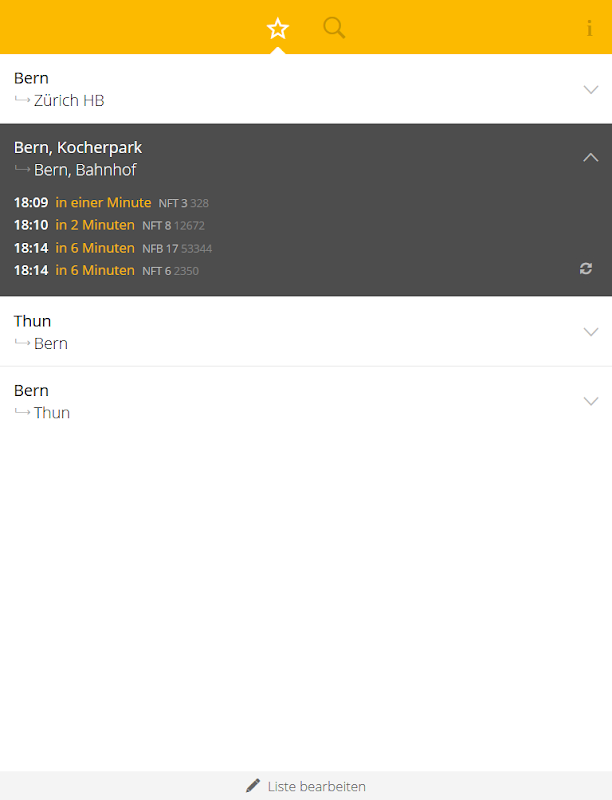
Task: Click the Bern, Kocherpark title
Action: (x=78, y=147)
